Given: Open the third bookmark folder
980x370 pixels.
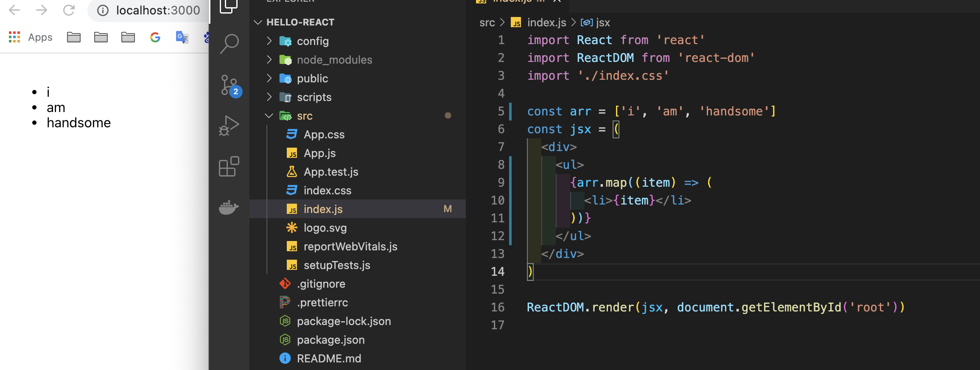Looking at the screenshot, I should [x=128, y=37].
